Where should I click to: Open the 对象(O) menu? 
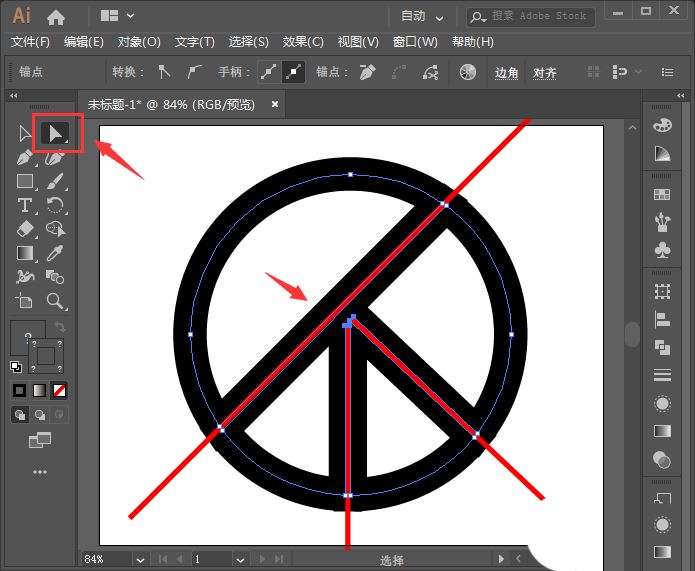(x=139, y=42)
